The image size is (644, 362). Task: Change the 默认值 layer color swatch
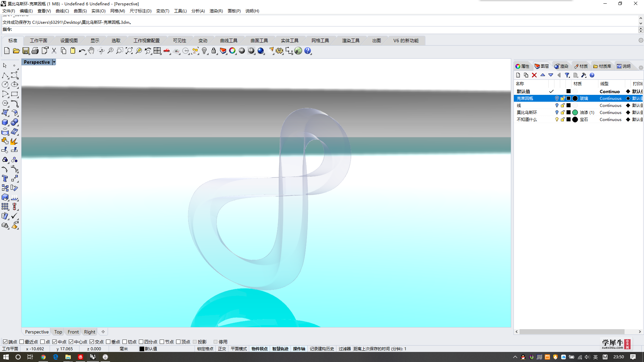coord(569,91)
